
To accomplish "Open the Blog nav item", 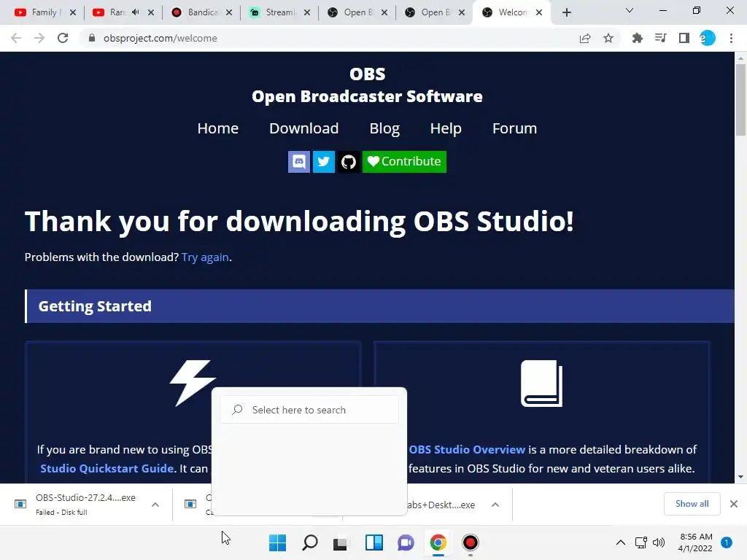I will (x=384, y=128).
